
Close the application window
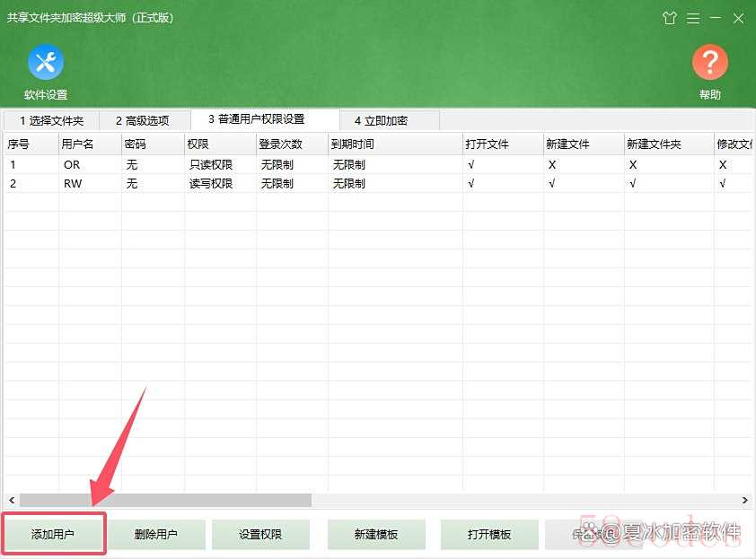click(738, 18)
